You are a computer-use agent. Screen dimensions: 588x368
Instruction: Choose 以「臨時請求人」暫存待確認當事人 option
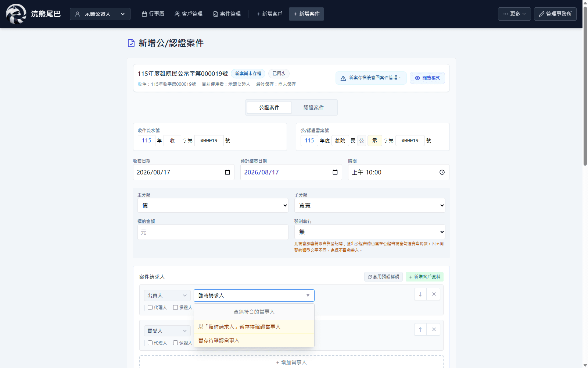tap(254, 327)
